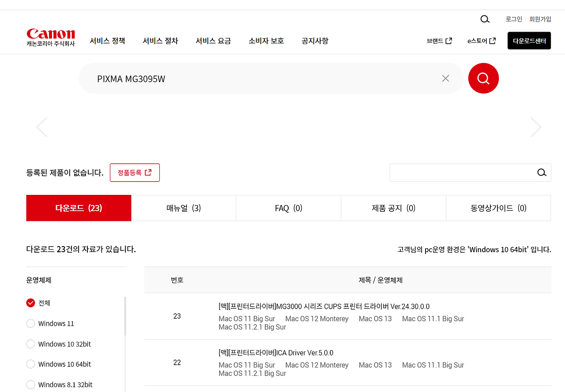
Task: Open 브랜드 via its external link icon
Action: point(448,40)
